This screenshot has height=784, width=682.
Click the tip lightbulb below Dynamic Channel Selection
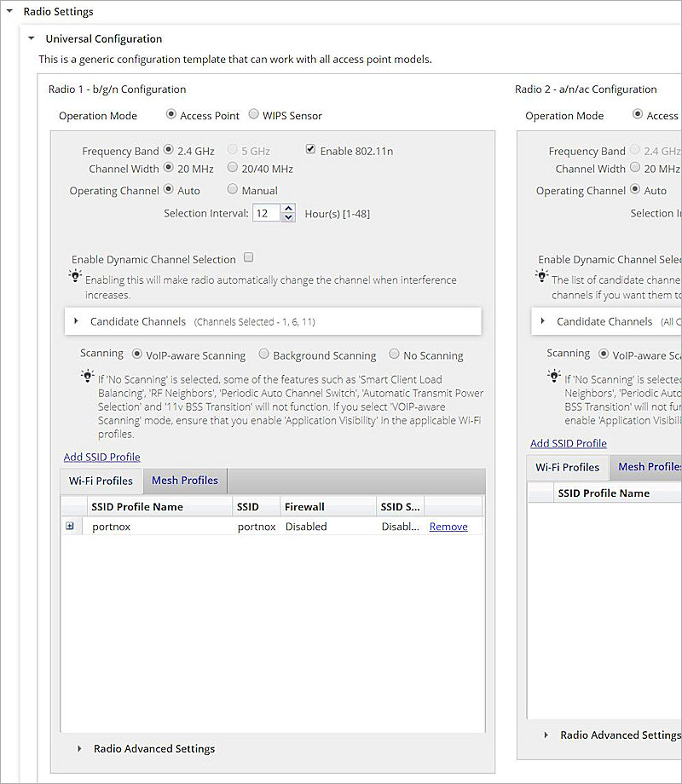tap(75, 274)
